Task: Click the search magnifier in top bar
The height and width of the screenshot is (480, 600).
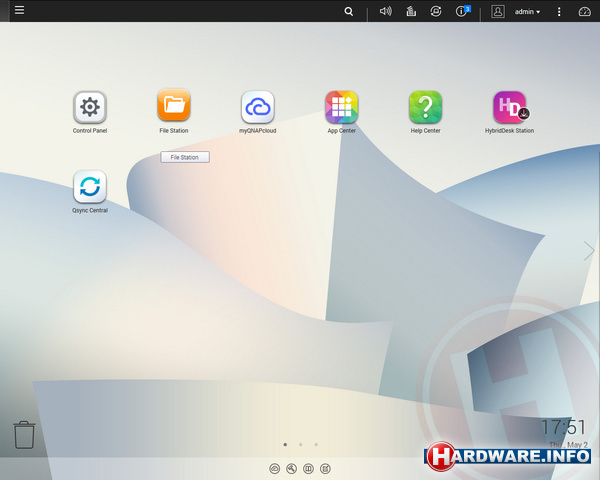Action: (x=349, y=12)
